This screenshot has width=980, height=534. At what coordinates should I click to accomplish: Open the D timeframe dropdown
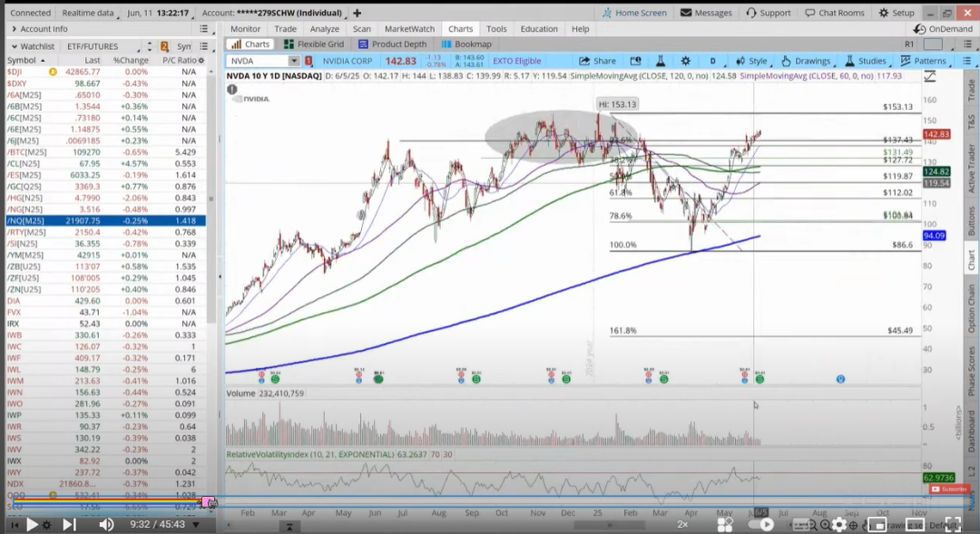point(713,61)
